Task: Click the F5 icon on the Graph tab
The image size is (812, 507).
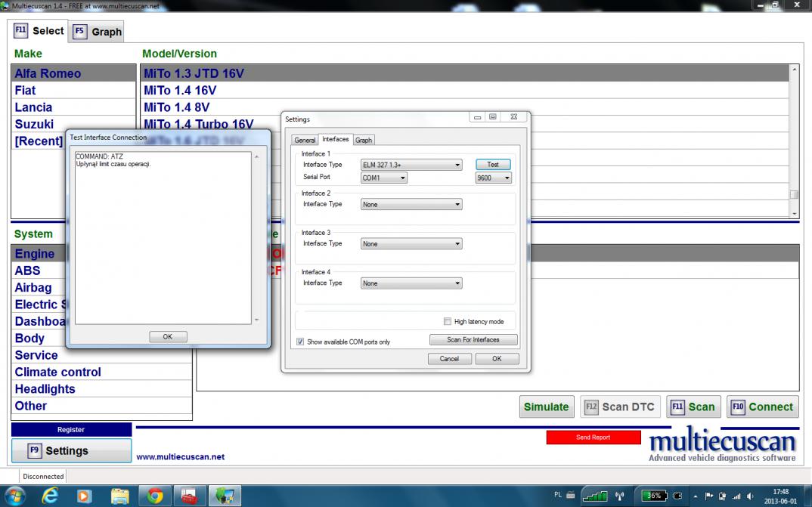Action: click(79, 31)
